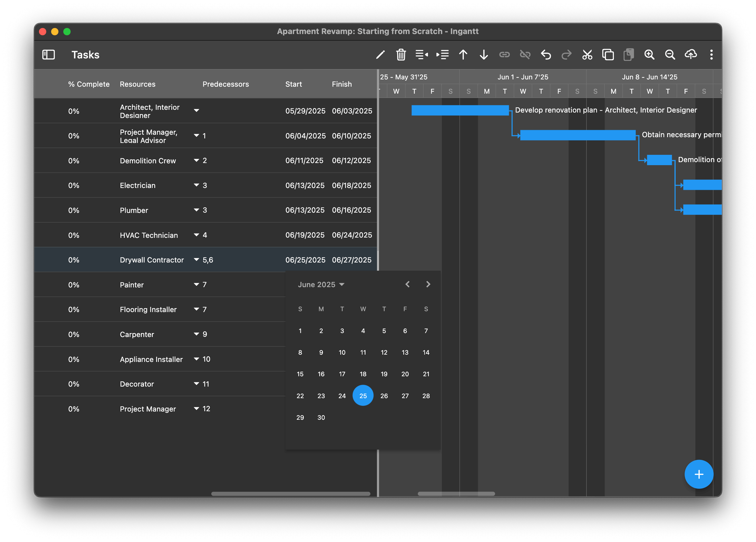Click finish date 06/12/2025
This screenshot has height=542, width=756.
[x=351, y=161]
